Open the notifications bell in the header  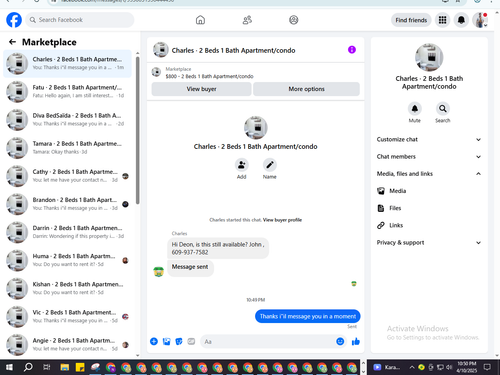point(461,20)
